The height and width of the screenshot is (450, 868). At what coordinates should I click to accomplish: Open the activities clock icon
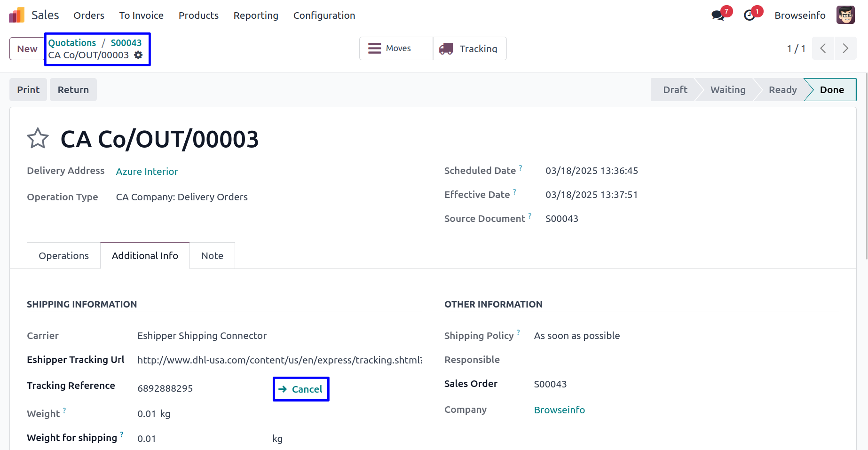click(750, 16)
